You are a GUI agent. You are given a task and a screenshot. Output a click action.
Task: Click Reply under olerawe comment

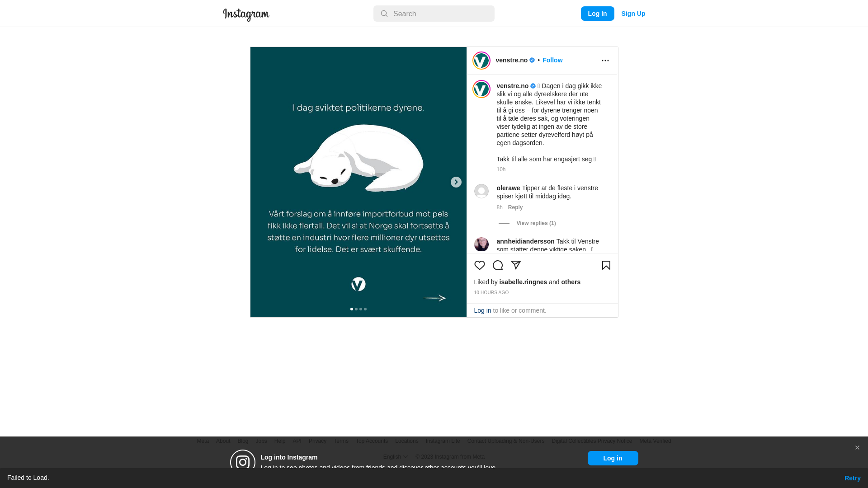click(x=515, y=207)
